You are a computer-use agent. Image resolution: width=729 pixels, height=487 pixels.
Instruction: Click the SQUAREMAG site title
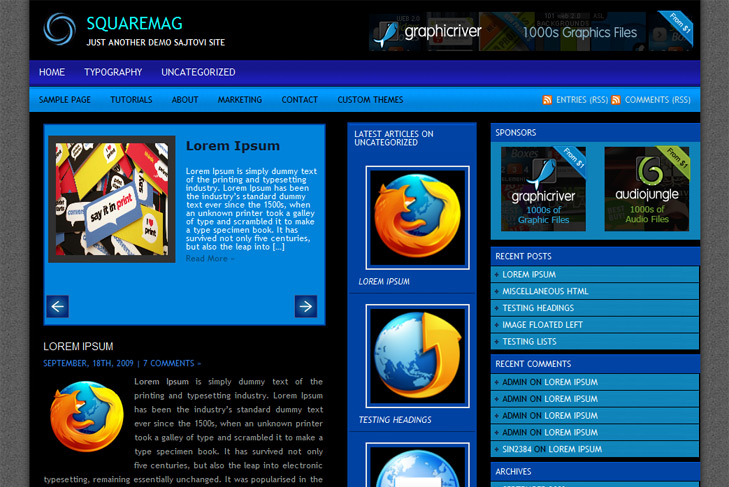point(134,23)
